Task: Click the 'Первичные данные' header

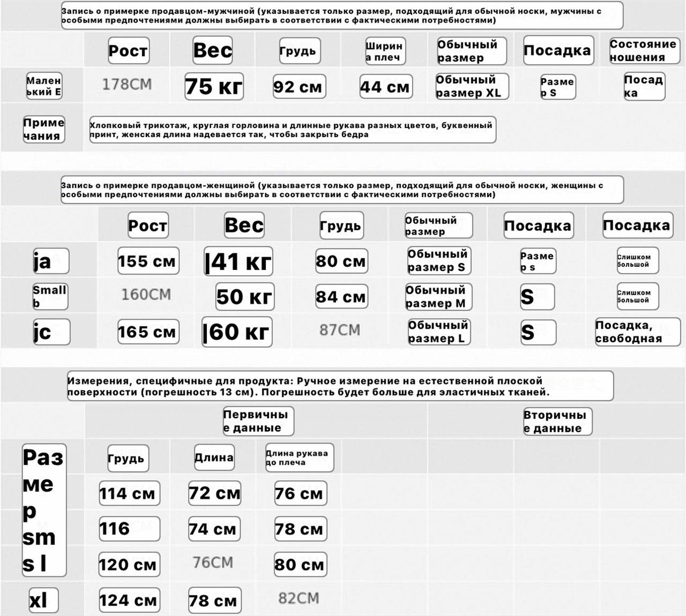Action: coord(258,421)
